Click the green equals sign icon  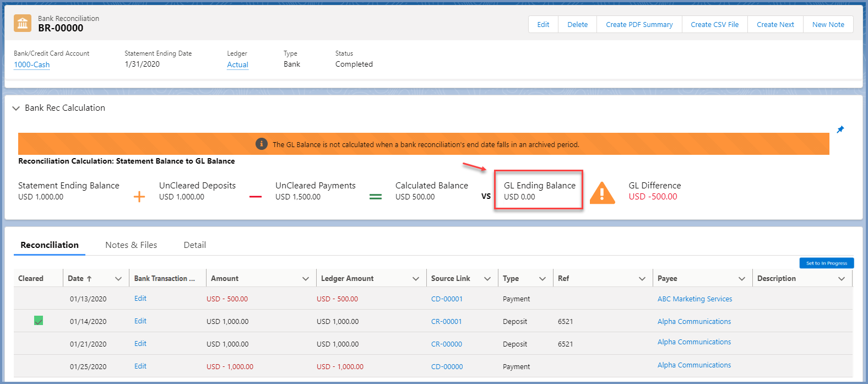tap(376, 197)
